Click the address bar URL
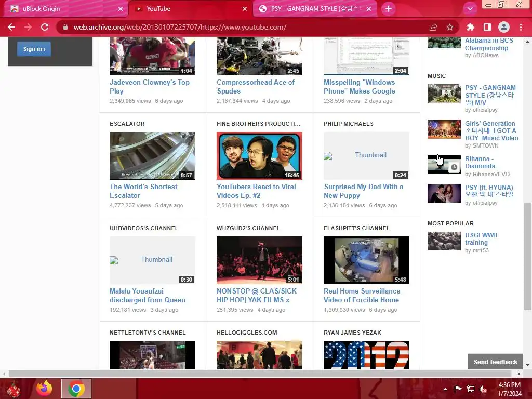Viewport: 532px width, 399px height. (180, 27)
